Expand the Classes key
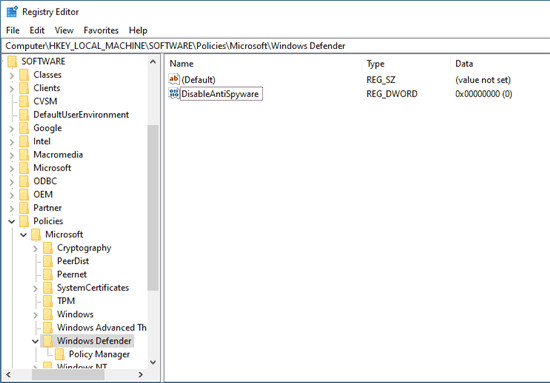 (12, 75)
